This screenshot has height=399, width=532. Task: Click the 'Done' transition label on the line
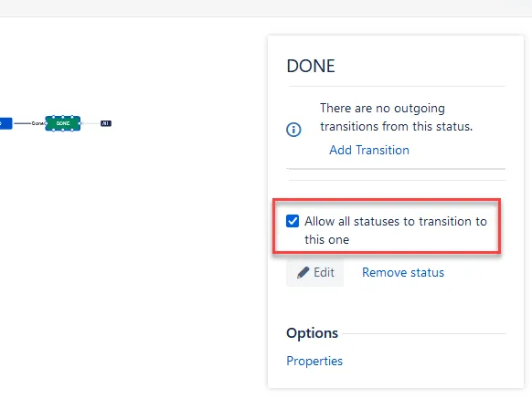(37, 123)
